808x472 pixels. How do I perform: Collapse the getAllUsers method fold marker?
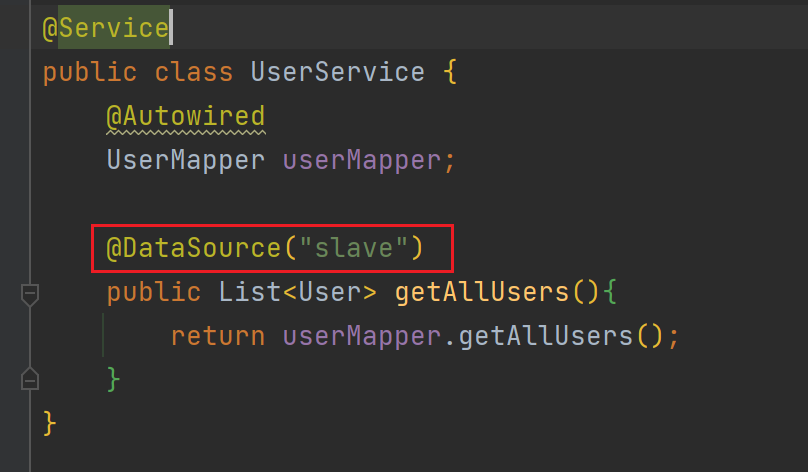click(29, 294)
